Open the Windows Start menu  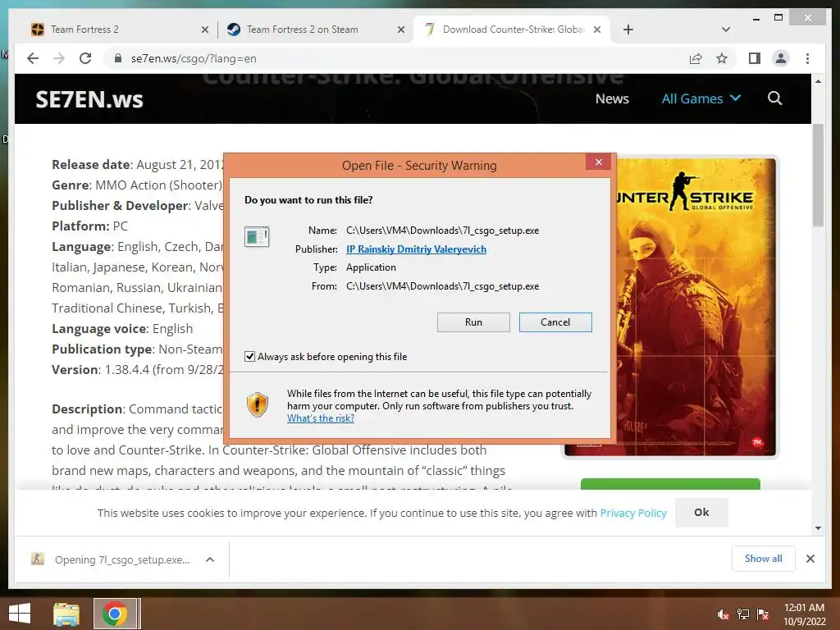pos(20,614)
